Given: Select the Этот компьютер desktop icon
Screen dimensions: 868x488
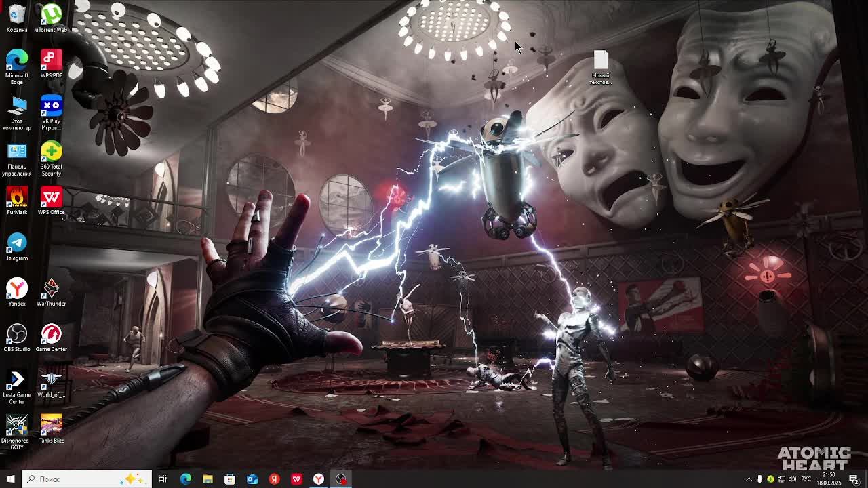Looking at the screenshot, I should coord(17,113).
